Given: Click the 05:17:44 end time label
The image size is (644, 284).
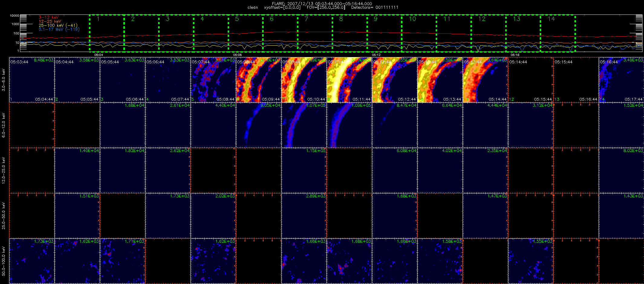Looking at the screenshot, I should point(634,99).
